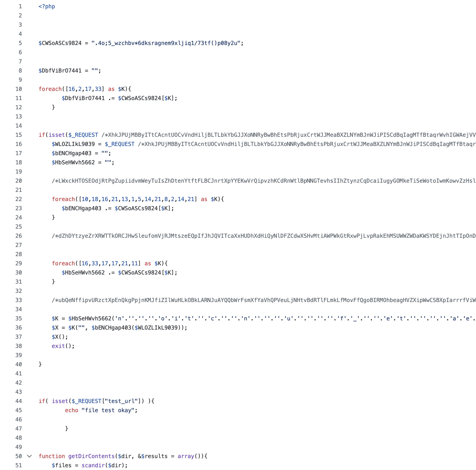
Task: Click the $DbfViBrO7441 variable declaration on line 8
Action: tap(60, 70)
